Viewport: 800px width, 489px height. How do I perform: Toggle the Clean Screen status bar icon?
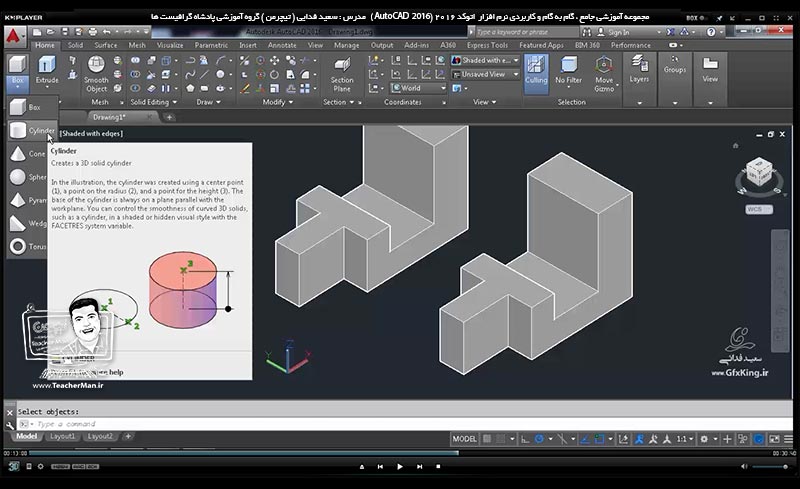pyautogui.click(x=774, y=439)
